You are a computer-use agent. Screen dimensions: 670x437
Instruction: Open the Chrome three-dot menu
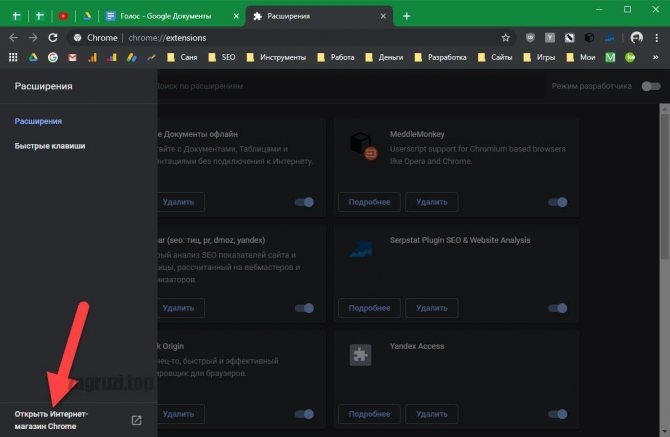(657, 38)
